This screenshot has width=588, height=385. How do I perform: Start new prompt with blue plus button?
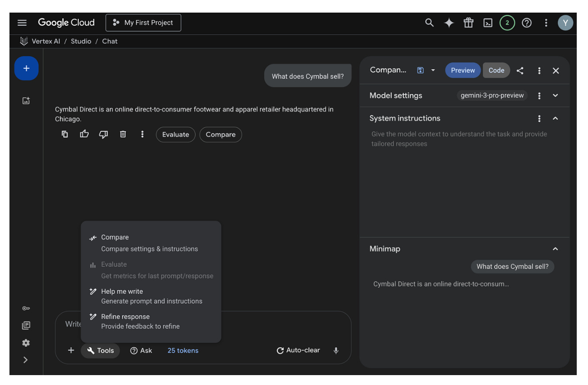pos(26,68)
